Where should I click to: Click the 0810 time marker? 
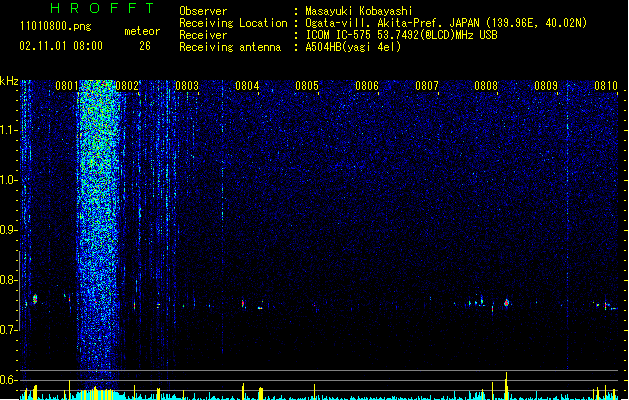pos(606,86)
